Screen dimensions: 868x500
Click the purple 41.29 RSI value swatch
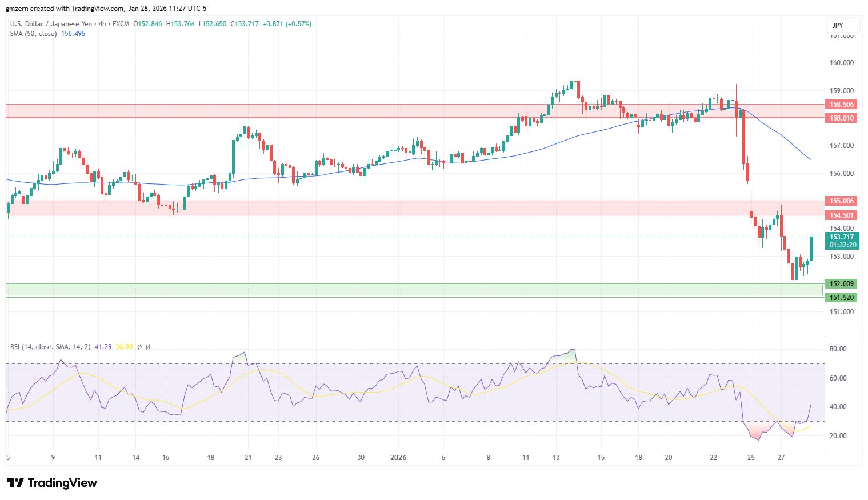(103, 346)
